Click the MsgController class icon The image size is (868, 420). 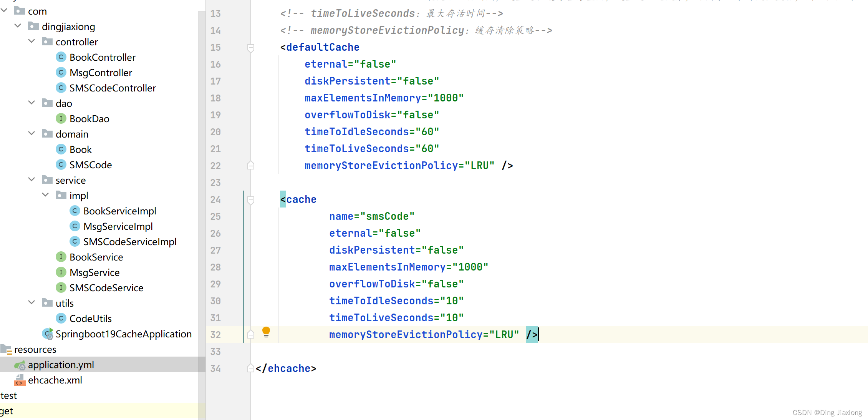click(x=61, y=73)
